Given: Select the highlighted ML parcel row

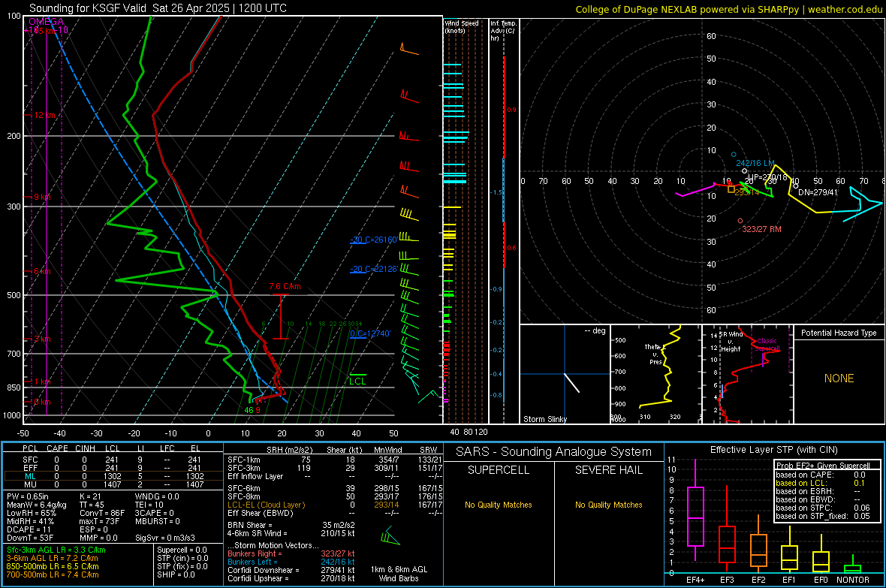Looking at the screenshot, I should click(x=113, y=476).
